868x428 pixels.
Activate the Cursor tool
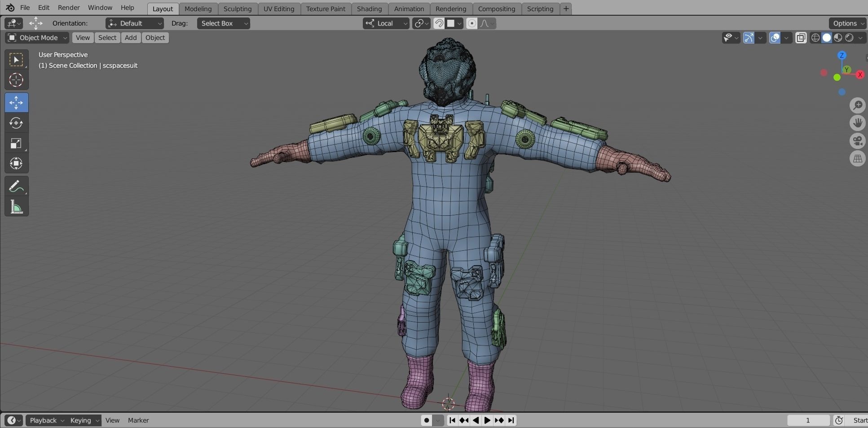(x=17, y=80)
